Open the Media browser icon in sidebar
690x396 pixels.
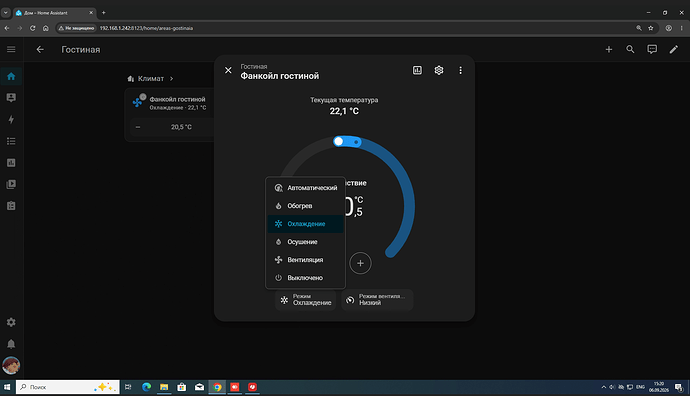11,184
